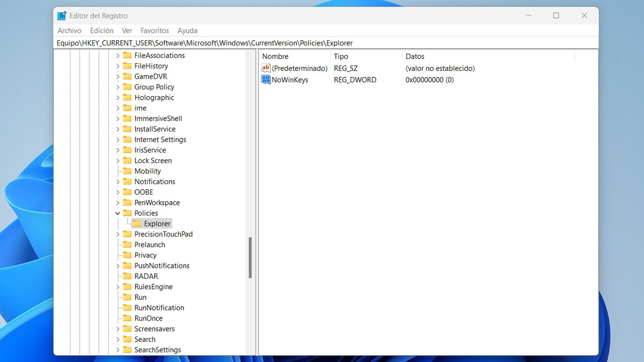Select the Explorer key in the tree
Image resolution: width=644 pixels, height=362 pixels.
tap(157, 223)
